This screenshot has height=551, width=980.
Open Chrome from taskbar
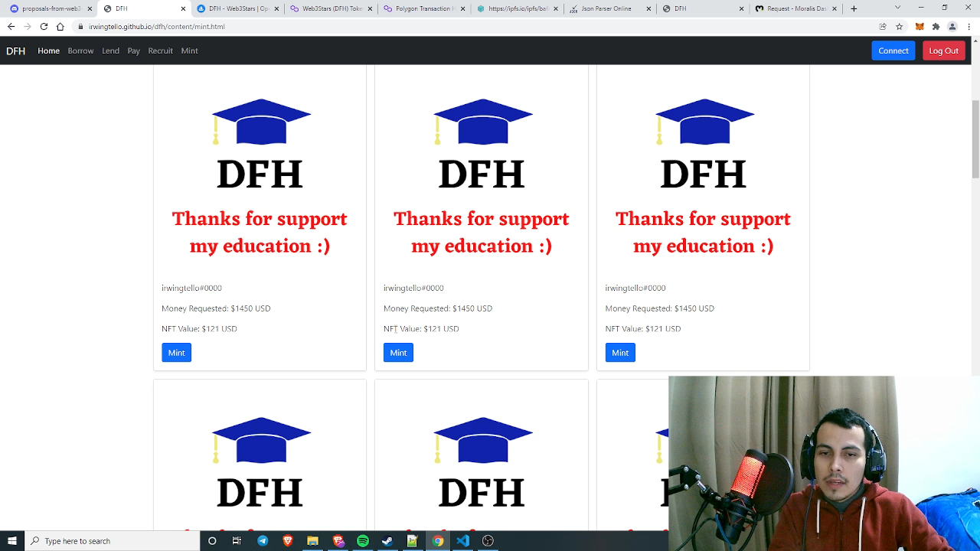[x=437, y=541]
